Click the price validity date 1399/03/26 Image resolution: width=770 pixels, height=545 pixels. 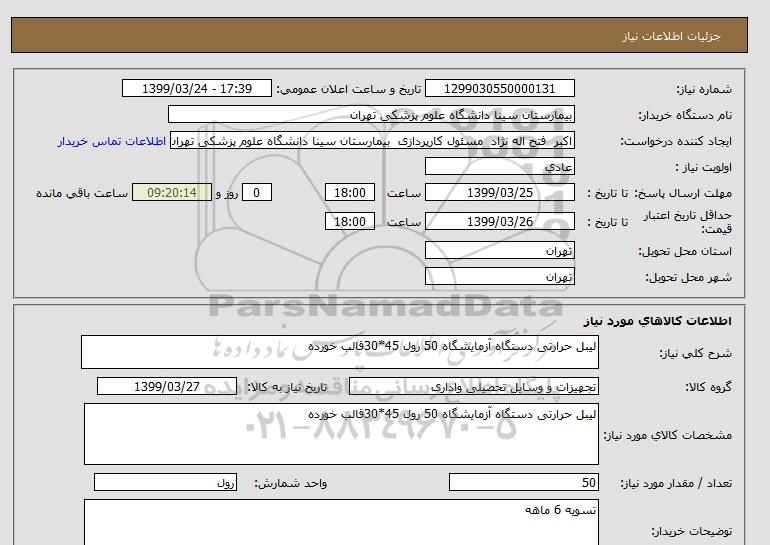pos(499,221)
